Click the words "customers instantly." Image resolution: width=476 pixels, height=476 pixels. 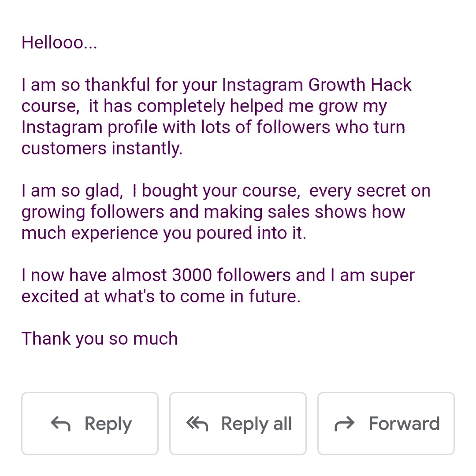tap(102, 149)
